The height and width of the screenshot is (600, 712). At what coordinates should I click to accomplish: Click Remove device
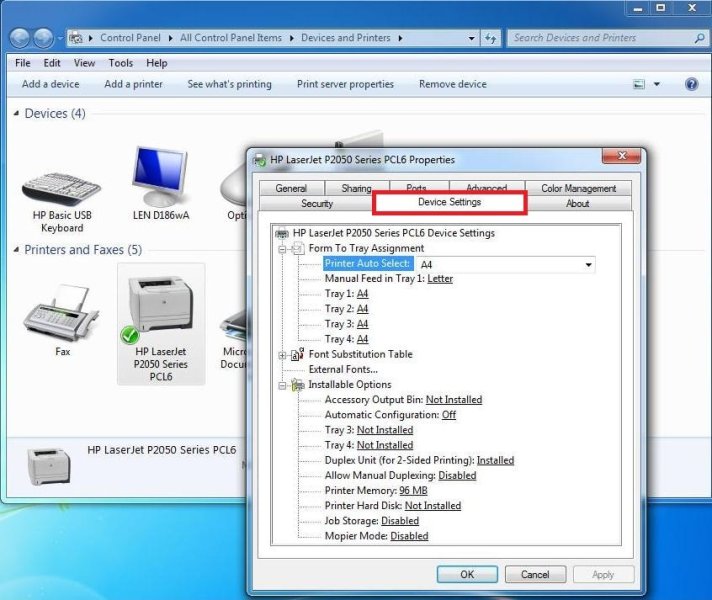[453, 84]
